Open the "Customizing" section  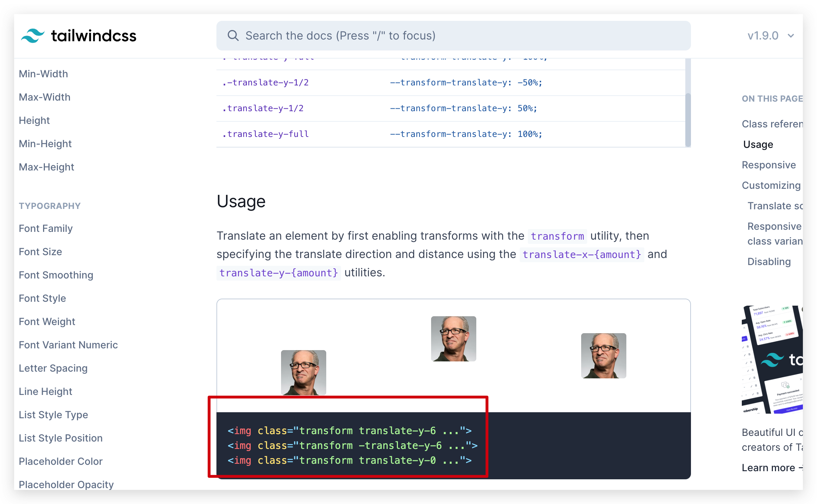pos(771,185)
